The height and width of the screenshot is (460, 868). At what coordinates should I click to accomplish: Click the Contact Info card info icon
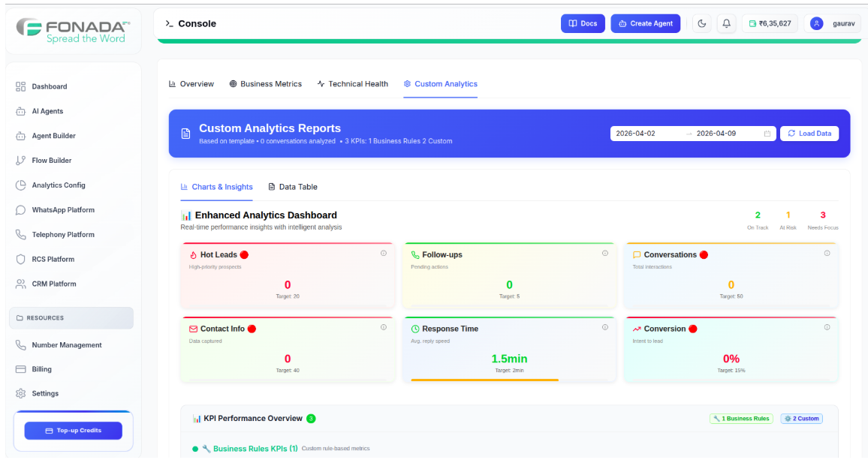pos(384,328)
